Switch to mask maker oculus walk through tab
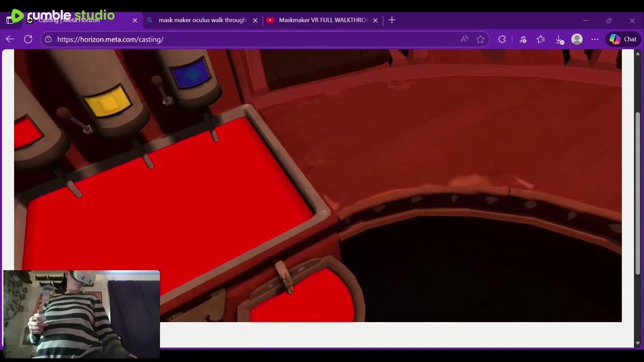This screenshot has height=362, width=644. [202, 20]
